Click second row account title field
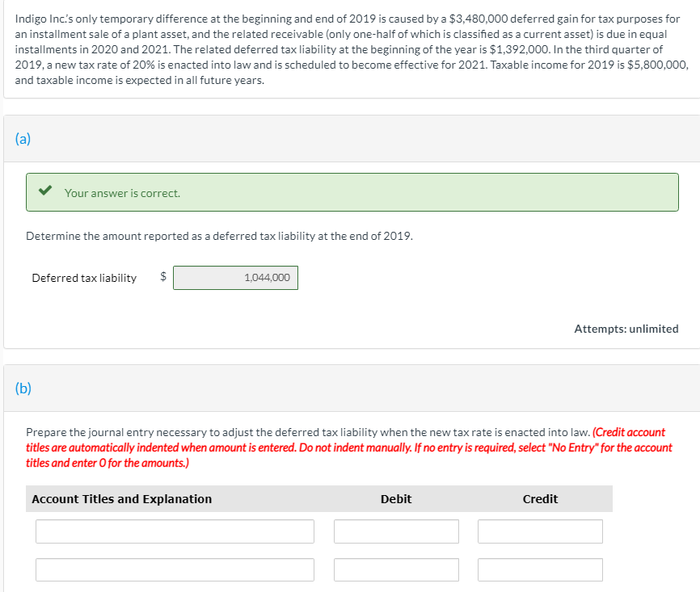 click(175, 569)
